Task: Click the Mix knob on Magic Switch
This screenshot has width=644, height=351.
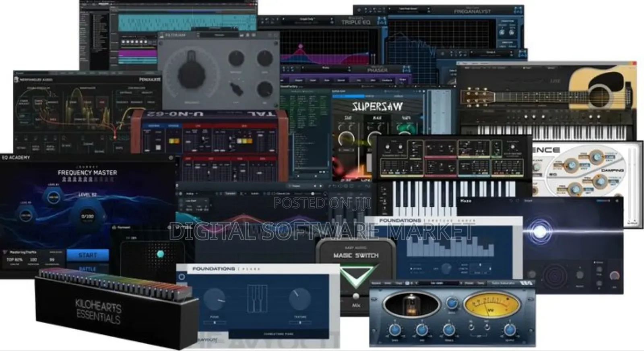Action: (356, 297)
